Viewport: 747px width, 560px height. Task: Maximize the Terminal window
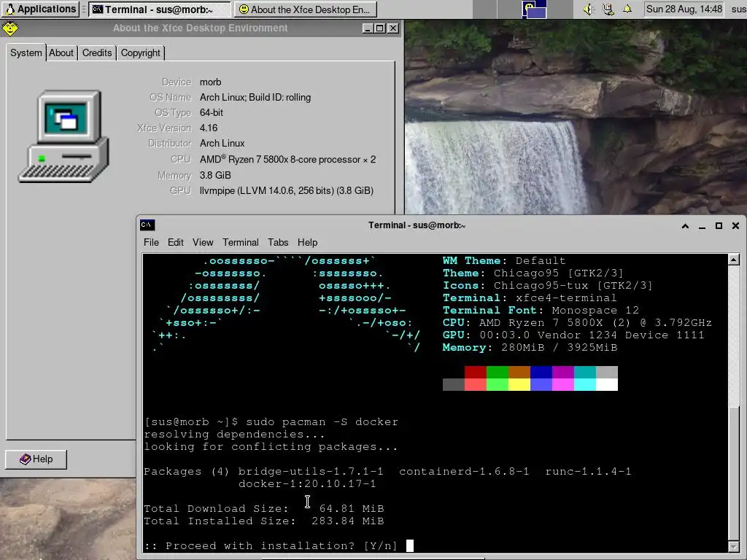719,226
